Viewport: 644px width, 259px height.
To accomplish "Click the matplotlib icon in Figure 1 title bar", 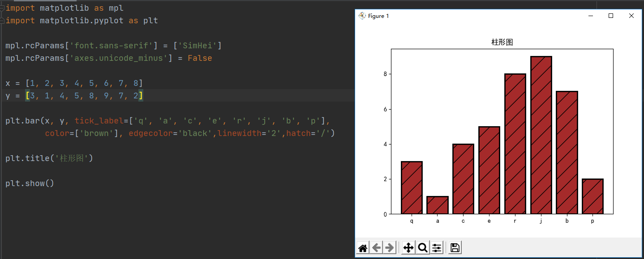I will coord(362,16).
